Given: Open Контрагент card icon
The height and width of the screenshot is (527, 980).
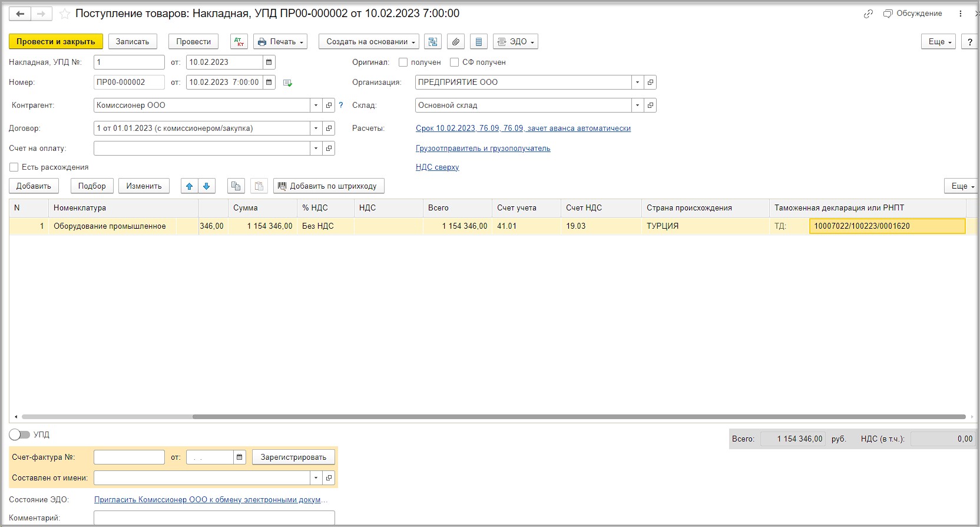Looking at the screenshot, I should coord(329,105).
